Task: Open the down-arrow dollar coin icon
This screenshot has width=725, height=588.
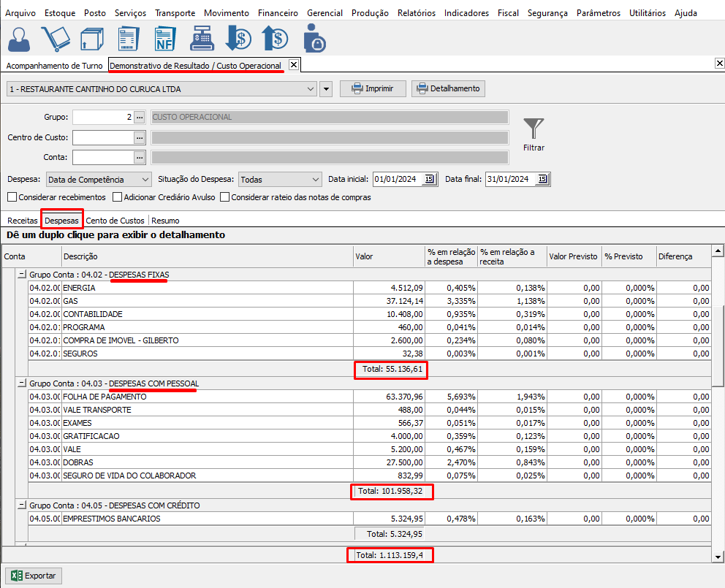Action: pyautogui.click(x=238, y=39)
